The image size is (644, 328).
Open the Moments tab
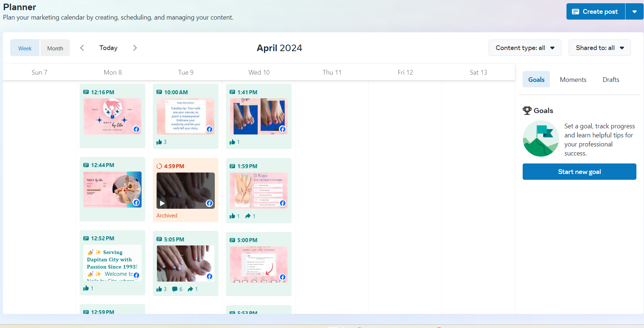(573, 79)
